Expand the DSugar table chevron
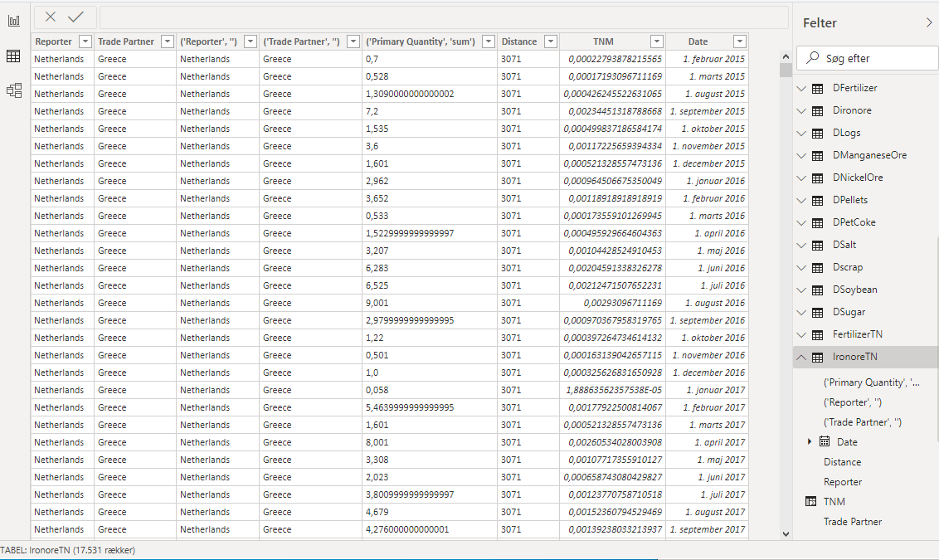This screenshot has width=939, height=560. point(801,313)
